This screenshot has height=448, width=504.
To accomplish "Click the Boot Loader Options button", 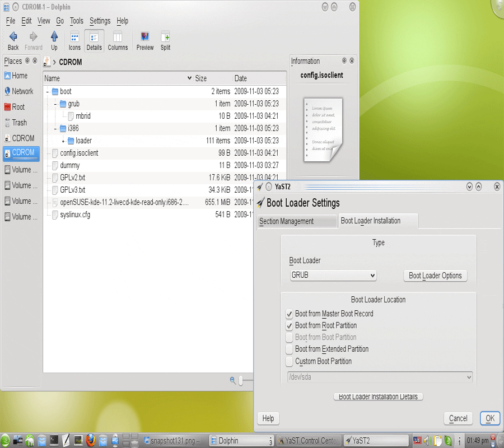I will tap(435, 276).
